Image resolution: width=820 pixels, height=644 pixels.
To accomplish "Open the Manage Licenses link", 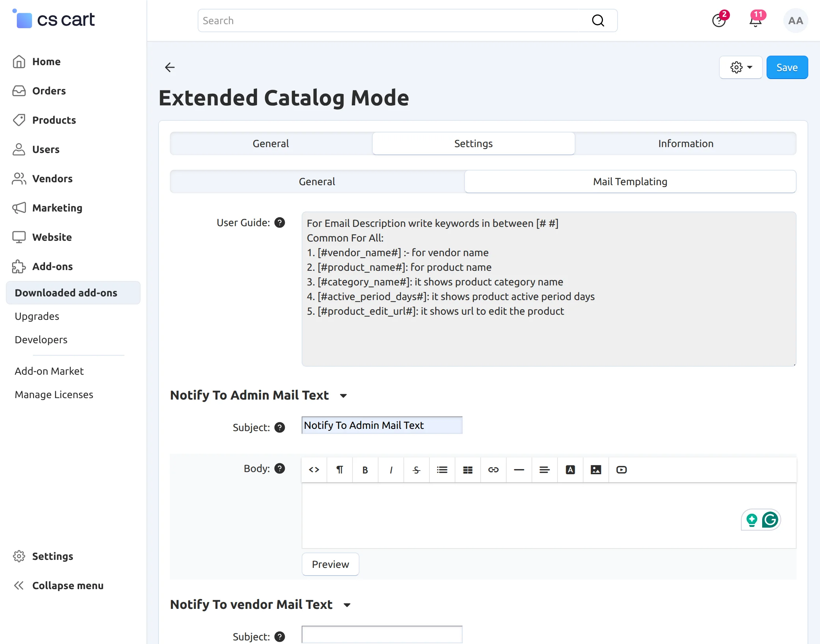I will click(54, 395).
